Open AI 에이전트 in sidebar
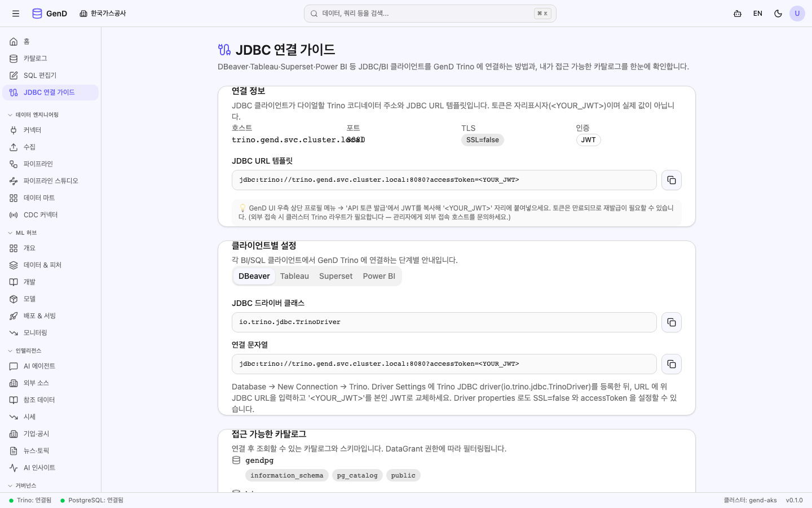This screenshot has width=812, height=508. point(51,366)
